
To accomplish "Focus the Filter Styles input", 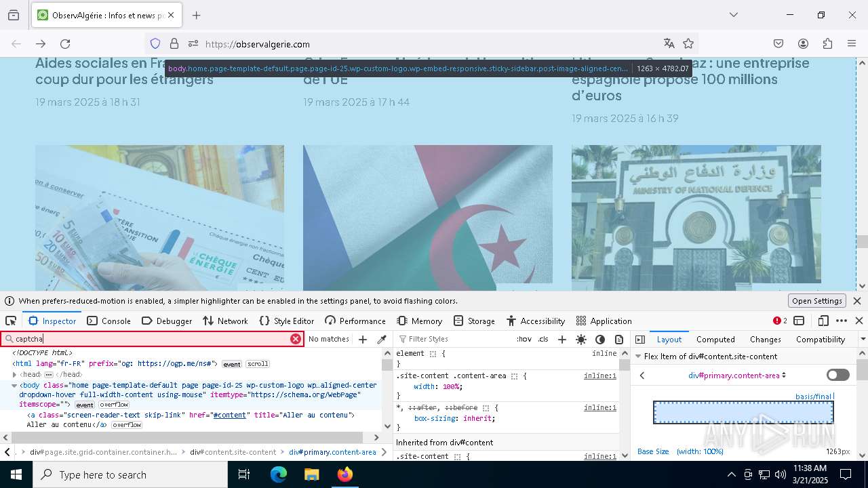I will coord(454,339).
